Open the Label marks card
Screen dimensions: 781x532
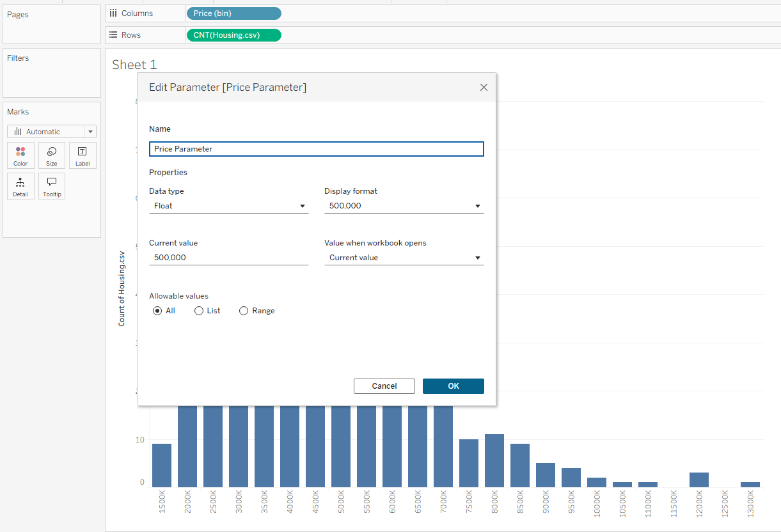(x=83, y=152)
